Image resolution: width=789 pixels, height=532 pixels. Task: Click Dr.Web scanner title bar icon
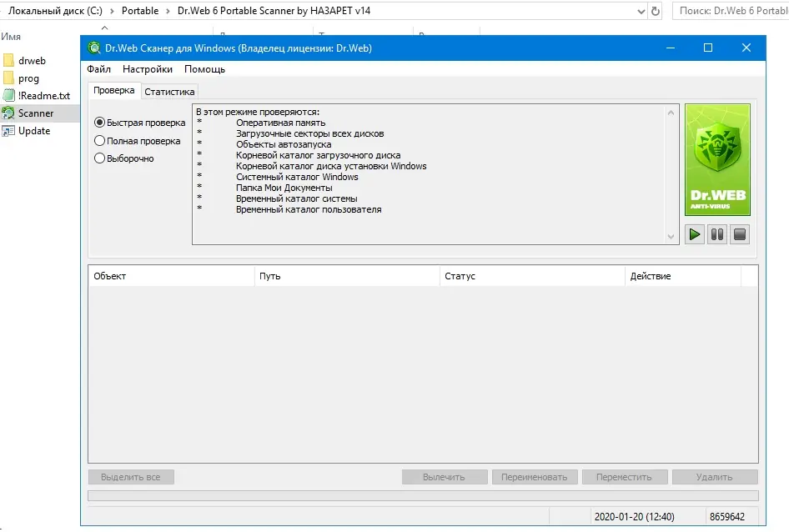coord(94,48)
